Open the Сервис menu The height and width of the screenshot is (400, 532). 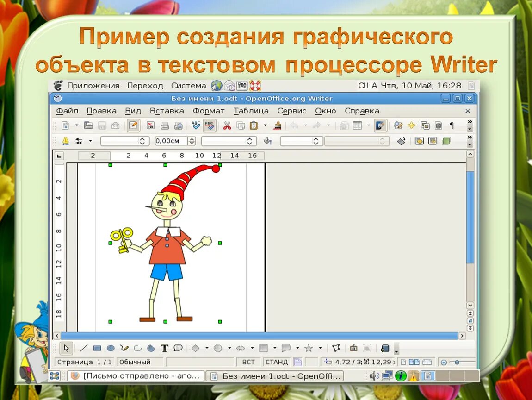pyautogui.click(x=292, y=111)
